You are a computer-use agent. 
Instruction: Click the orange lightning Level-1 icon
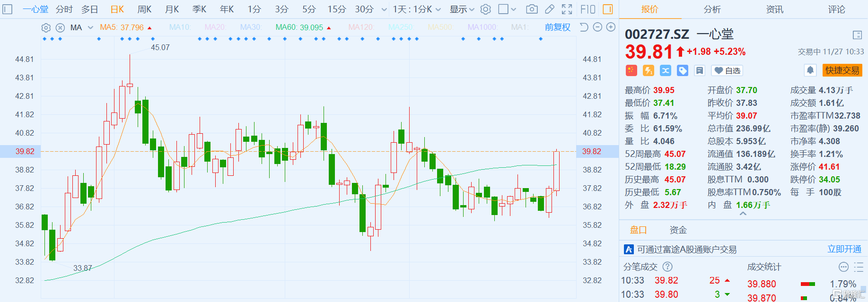649,70
